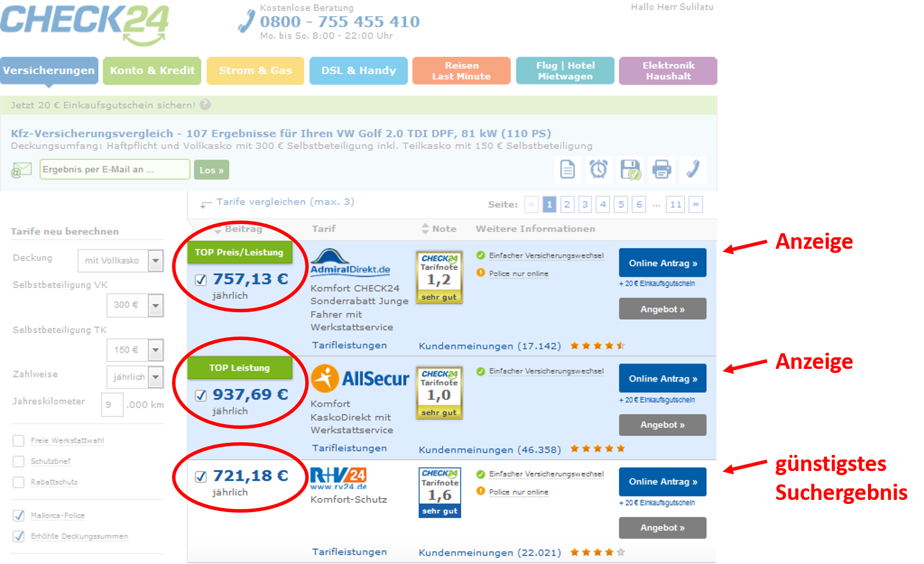The image size is (924, 564).
Task: Click the printer icon
Action: (661, 170)
